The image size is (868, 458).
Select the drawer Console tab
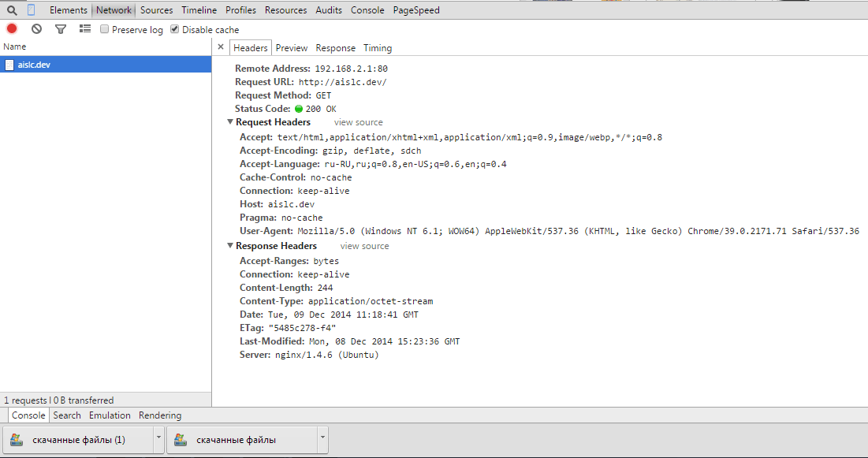tap(28, 415)
